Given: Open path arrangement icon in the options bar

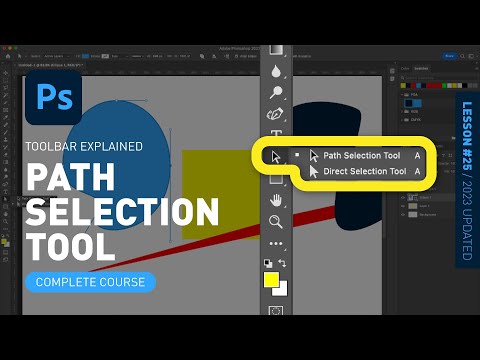Looking at the screenshot, I should pos(227,56).
